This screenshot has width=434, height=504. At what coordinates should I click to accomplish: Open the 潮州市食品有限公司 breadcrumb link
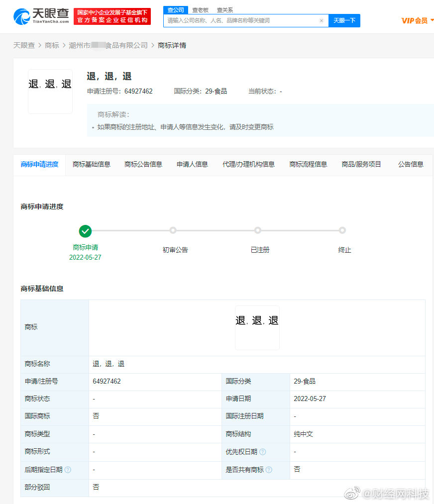click(108, 45)
